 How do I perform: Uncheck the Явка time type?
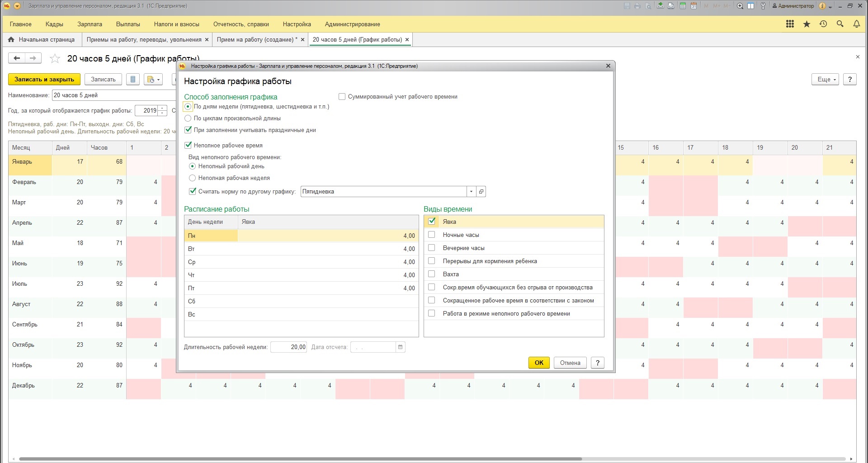432,221
